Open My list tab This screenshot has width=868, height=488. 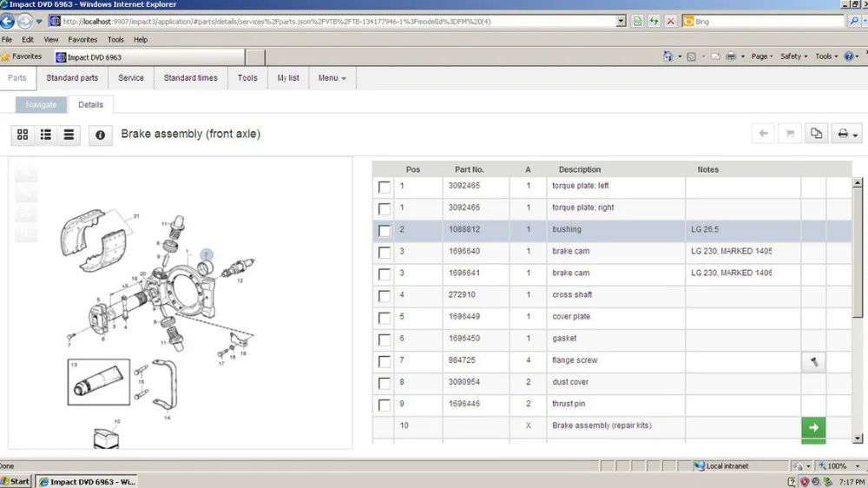(x=288, y=78)
